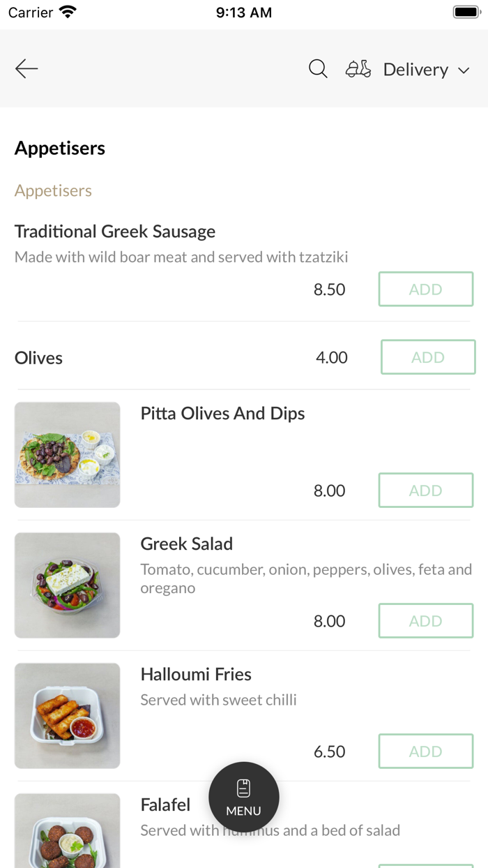The width and height of the screenshot is (488, 868).
Task: Tap the delivery scooter icon
Action: click(x=358, y=69)
